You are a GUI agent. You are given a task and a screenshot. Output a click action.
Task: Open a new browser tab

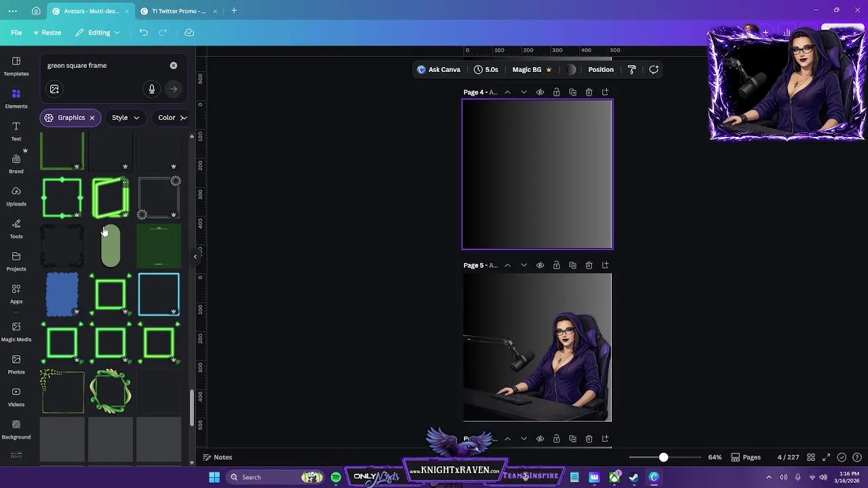[x=234, y=11]
